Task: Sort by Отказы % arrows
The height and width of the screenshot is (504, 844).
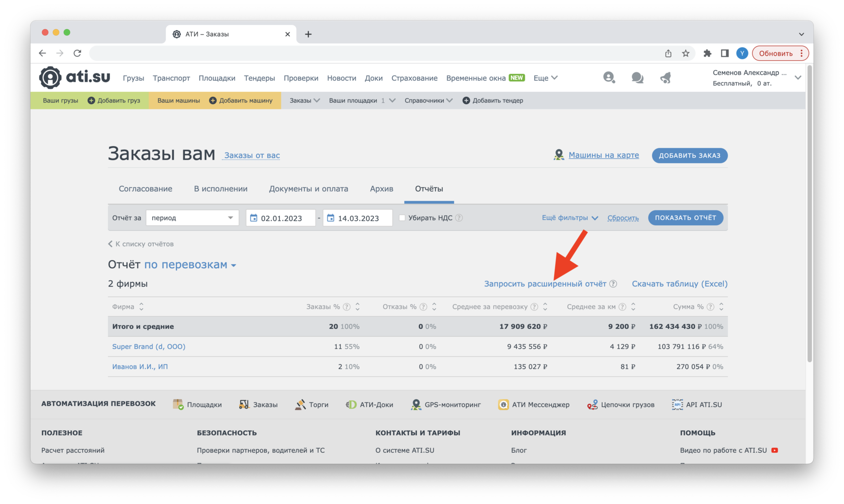Action: coord(434,307)
